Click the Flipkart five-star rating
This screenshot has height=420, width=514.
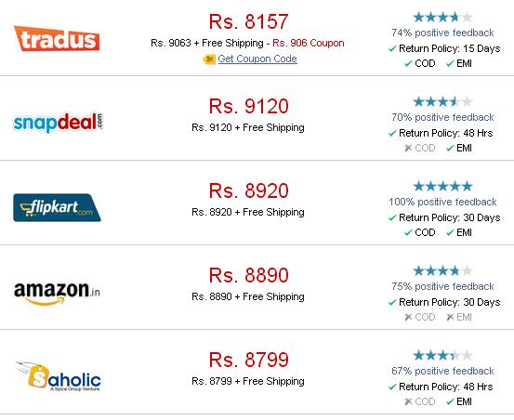tap(442, 187)
